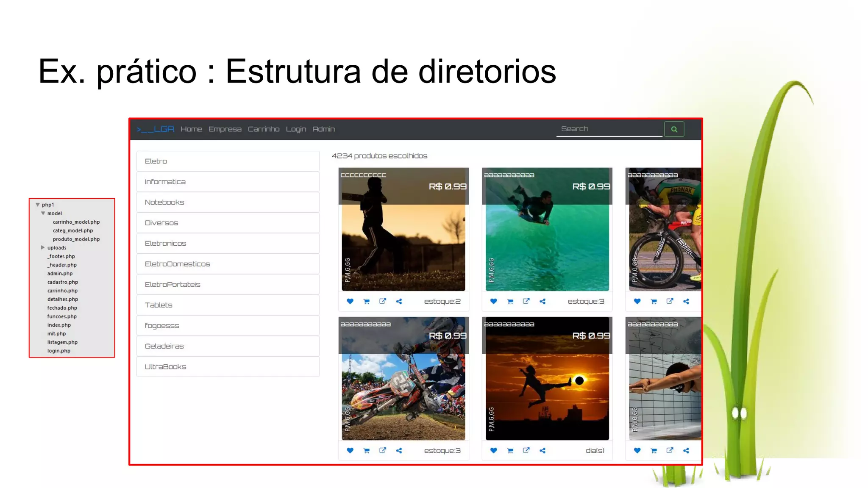Select carrinho_model.php in the file tree

point(76,222)
